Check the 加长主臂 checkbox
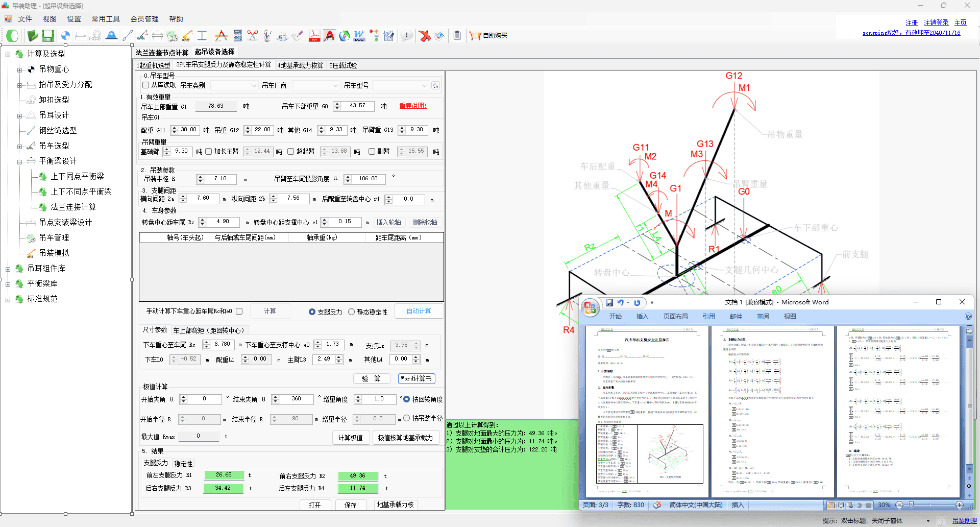This screenshot has height=527, width=980. (x=209, y=152)
